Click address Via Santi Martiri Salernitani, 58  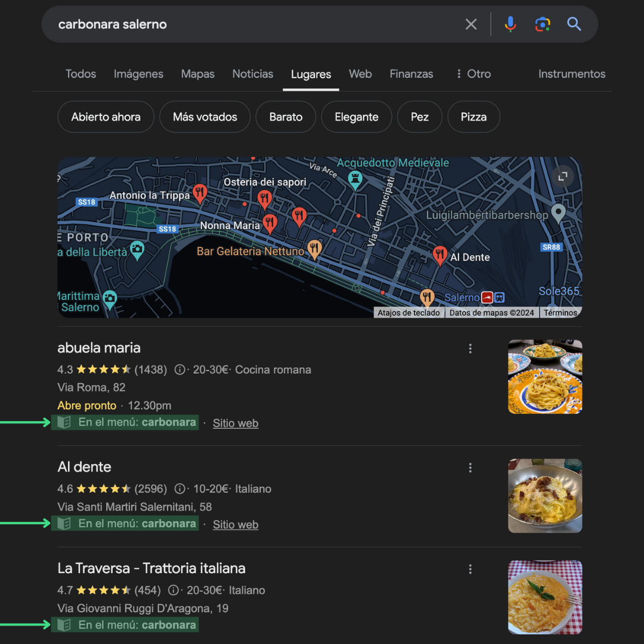tap(135, 507)
